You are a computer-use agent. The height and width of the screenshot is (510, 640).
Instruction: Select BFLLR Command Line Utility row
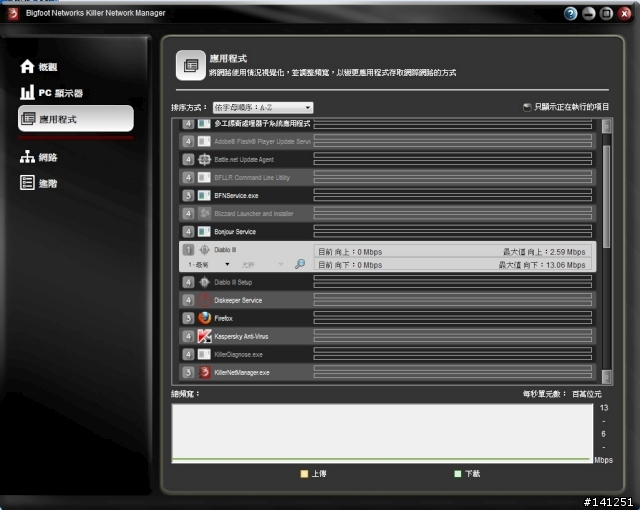coord(388,177)
